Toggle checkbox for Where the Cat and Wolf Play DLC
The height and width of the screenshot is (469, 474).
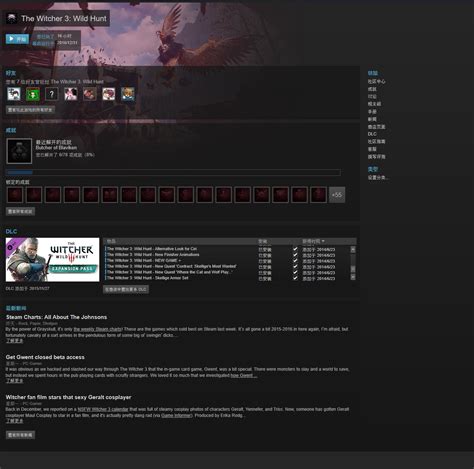(295, 272)
